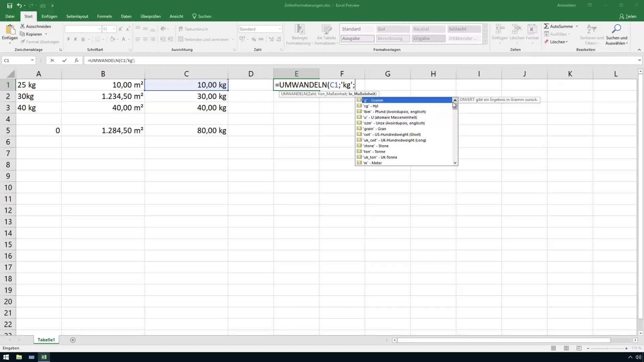Click the Excel taskbar icon
This screenshot has height=362, width=644.
44,357
